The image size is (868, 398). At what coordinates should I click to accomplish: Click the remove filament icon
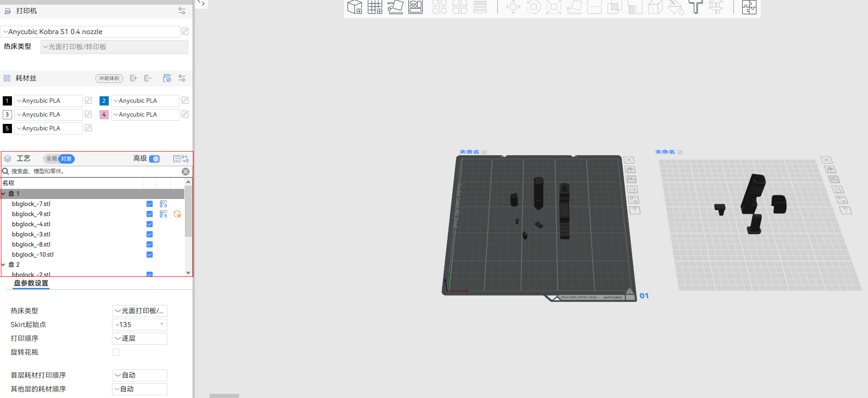pos(148,78)
